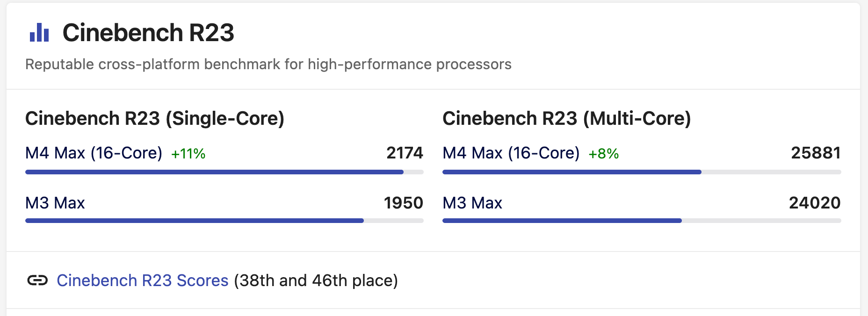The image size is (868, 316).
Task: Click the 2174 Single-Core score
Action: pos(405,153)
